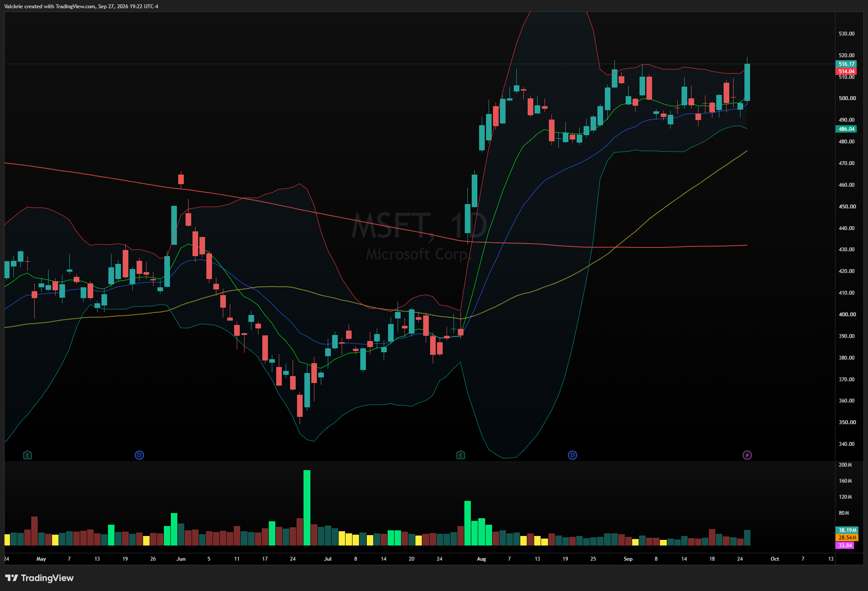This screenshot has width=868, height=591.
Task: Select the 38.19M volume label
Action: pos(847,530)
